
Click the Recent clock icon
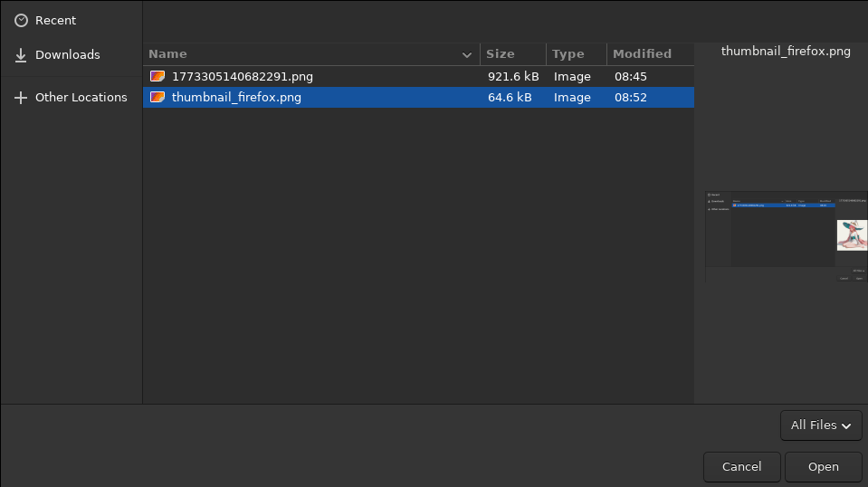(21, 21)
